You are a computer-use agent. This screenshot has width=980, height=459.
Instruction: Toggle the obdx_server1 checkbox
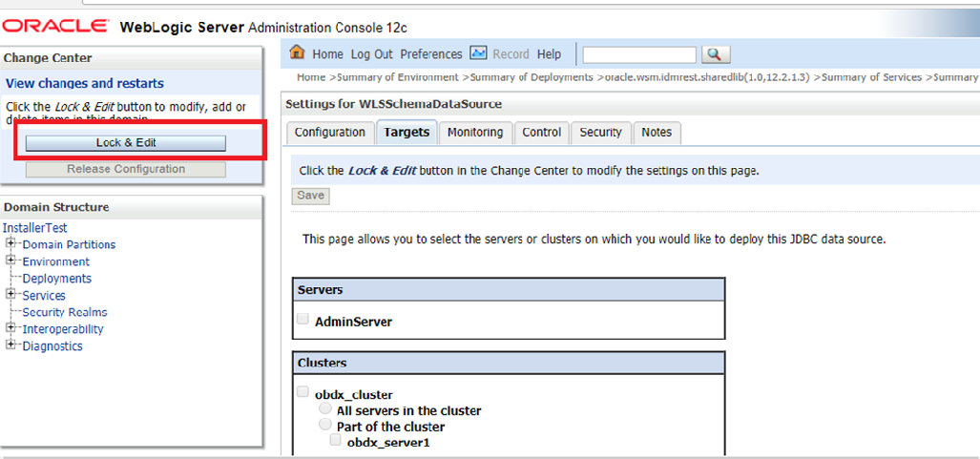[x=336, y=440]
